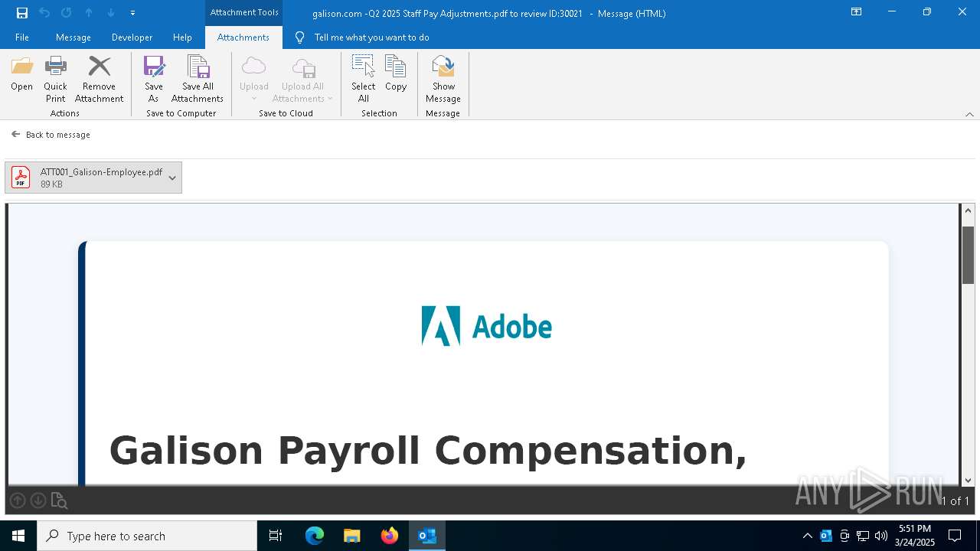The height and width of the screenshot is (551, 980).
Task: Remove Attachment from the message
Action: (x=99, y=80)
